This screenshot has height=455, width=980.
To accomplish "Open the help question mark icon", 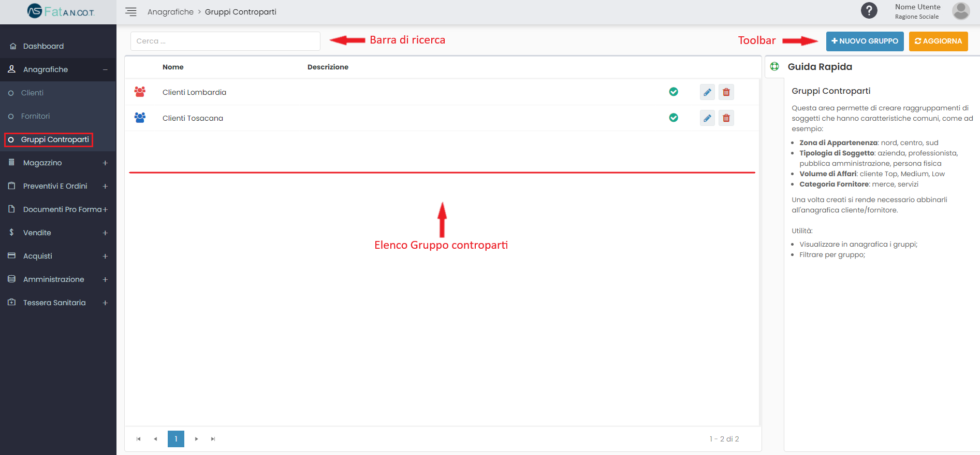I will pyautogui.click(x=869, y=10).
